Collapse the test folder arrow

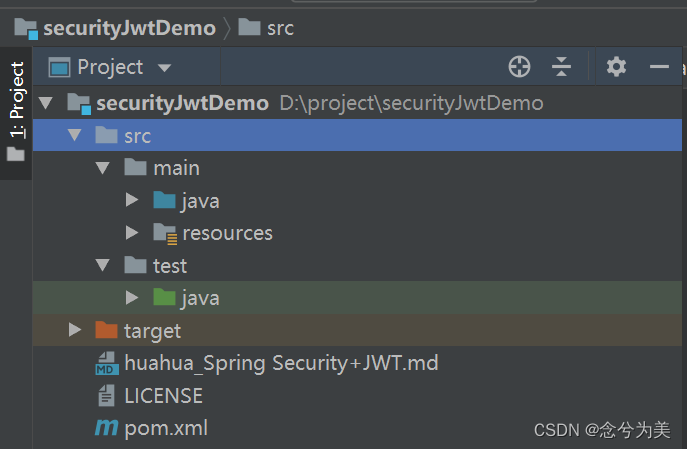[x=103, y=265]
